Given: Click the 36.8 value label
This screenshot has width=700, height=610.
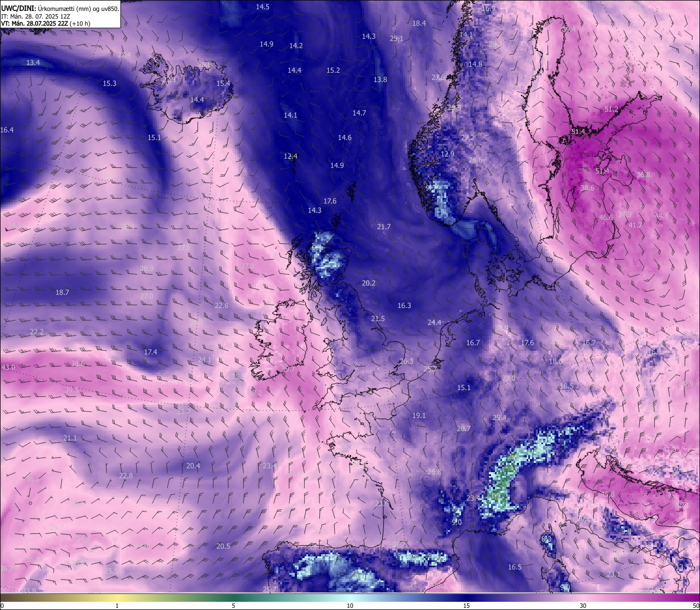Looking at the screenshot, I should click(x=643, y=175).
